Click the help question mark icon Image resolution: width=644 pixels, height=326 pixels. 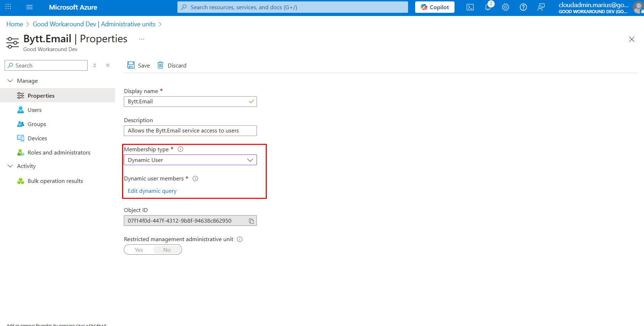click(523, 7)
